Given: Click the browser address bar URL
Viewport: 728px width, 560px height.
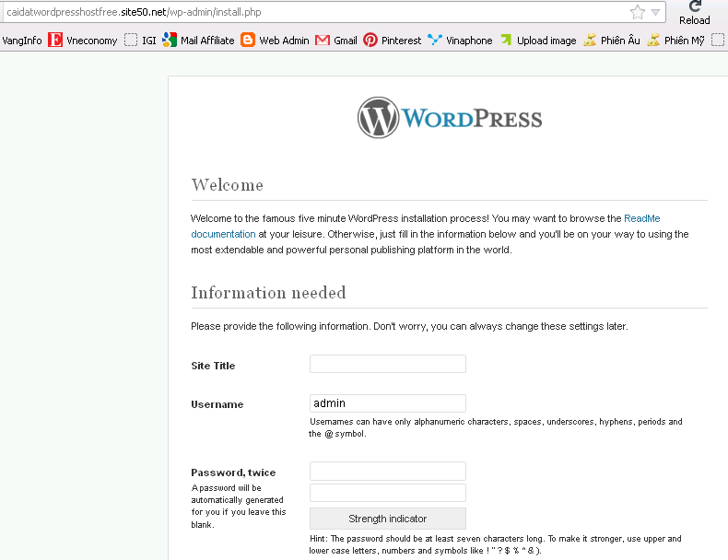Looking at the screenshot, I should tap(134, 12).
